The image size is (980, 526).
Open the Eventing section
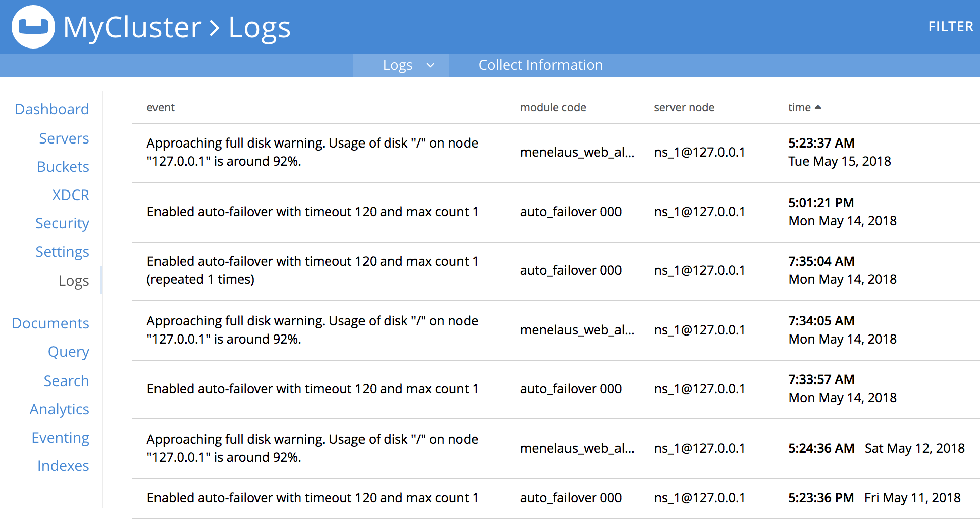click(x=60, y=438)
